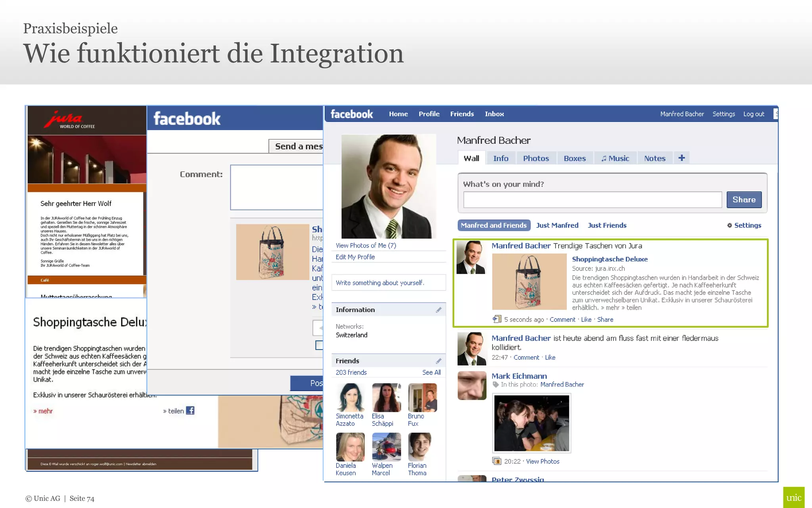
Task: Click the Send a message tab in share dialog
Action: (x=296, y=146)
